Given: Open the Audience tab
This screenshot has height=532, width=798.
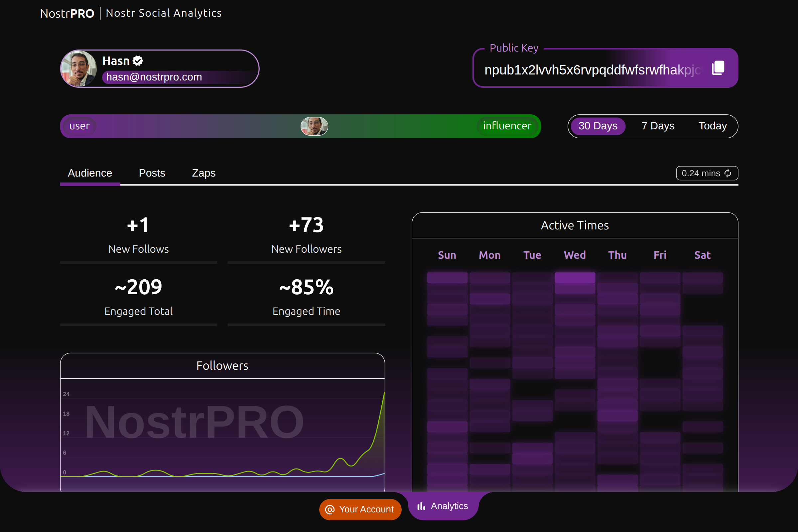Looking at the screenshot, I should pos(90,173).
